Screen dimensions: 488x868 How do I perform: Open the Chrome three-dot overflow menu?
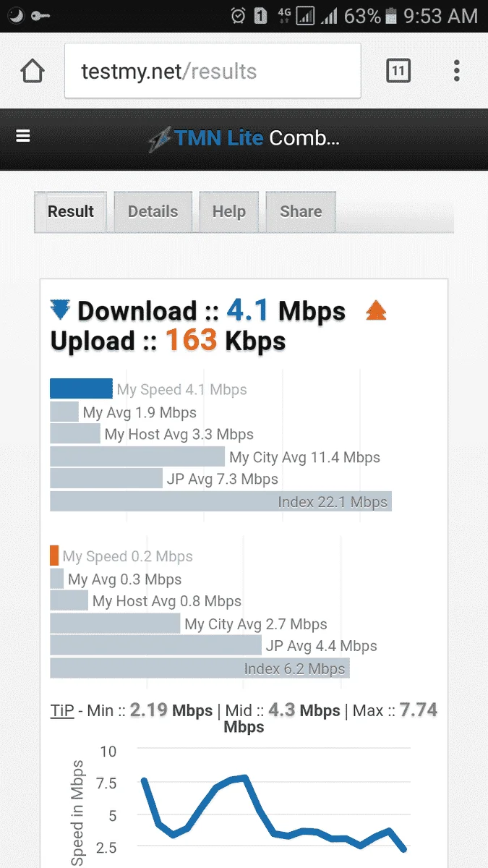(x=456, y=71)
